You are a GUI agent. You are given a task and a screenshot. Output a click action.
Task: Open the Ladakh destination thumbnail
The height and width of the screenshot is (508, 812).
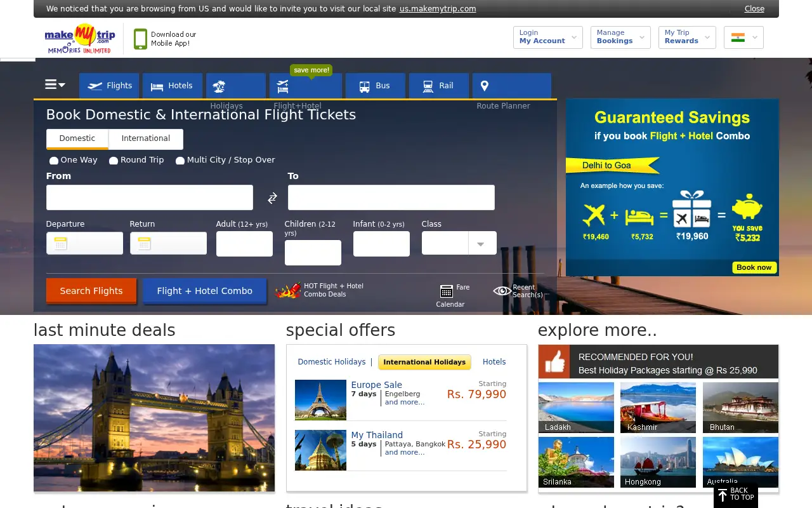[x=576, y=408]
